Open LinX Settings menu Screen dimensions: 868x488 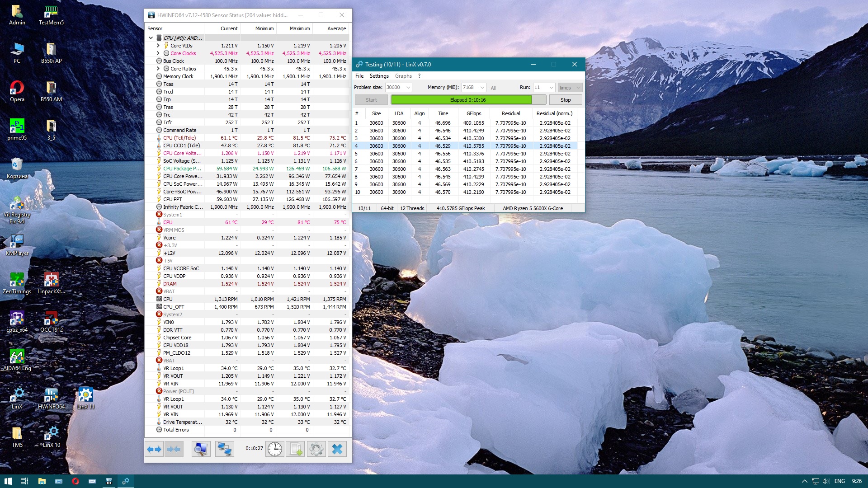(379, 76)
